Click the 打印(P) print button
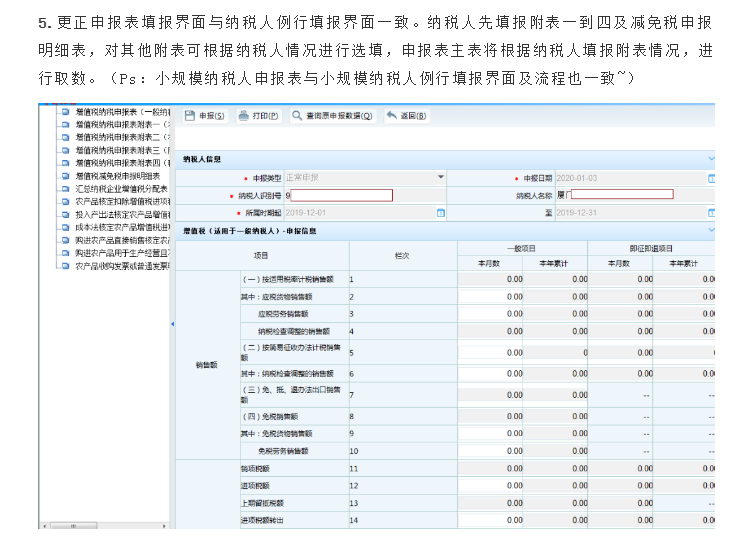The image size is (755, 555). click(x=259, y=116)
